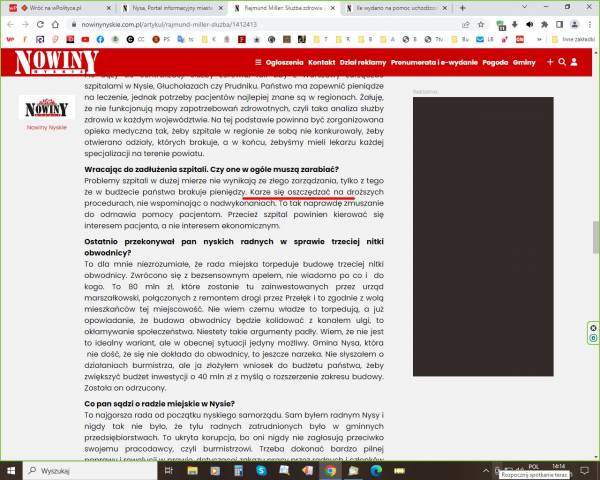Reload the page with the refresh icon
The image size is (600, 480).
(40, 24)
